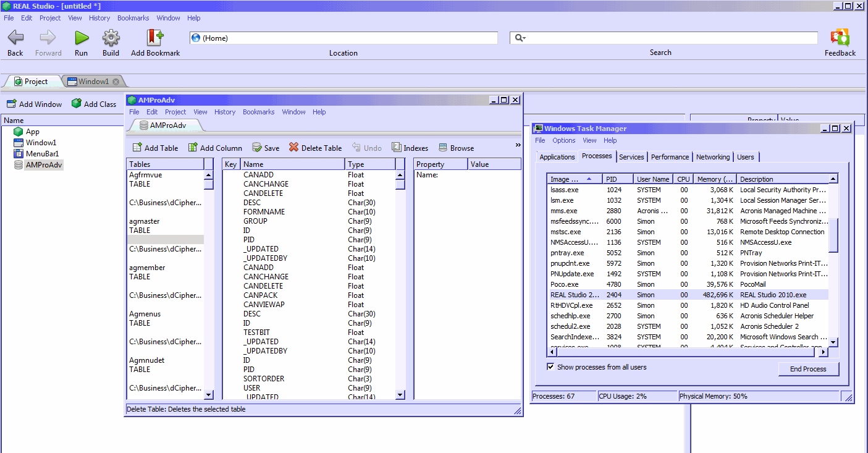Select Agfrmvue table in Tables list
The height and width of the screenshot is (453, 868).
tap(165, 175)
